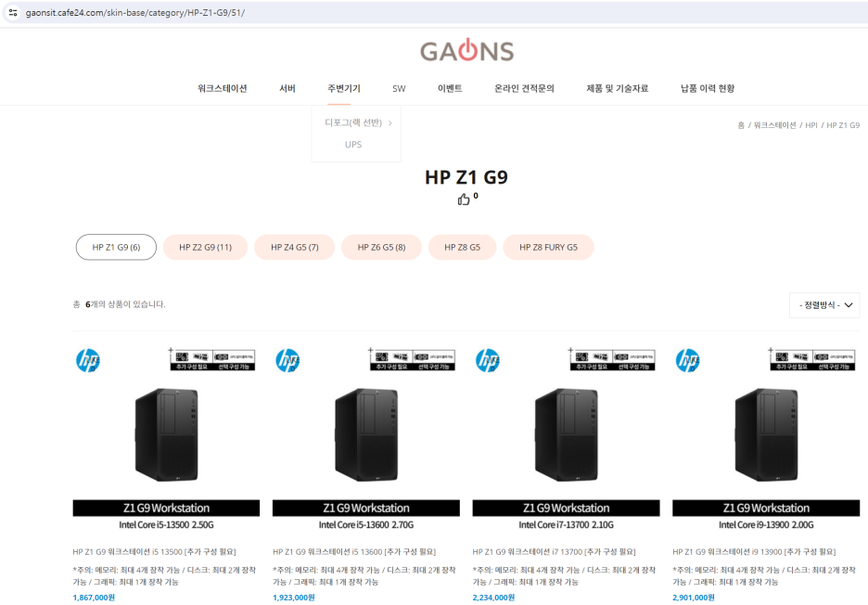Open the 이벤트 menu
Image resolution: width=868 pixels, height=605 pixels.
click(x=450, y=89)
